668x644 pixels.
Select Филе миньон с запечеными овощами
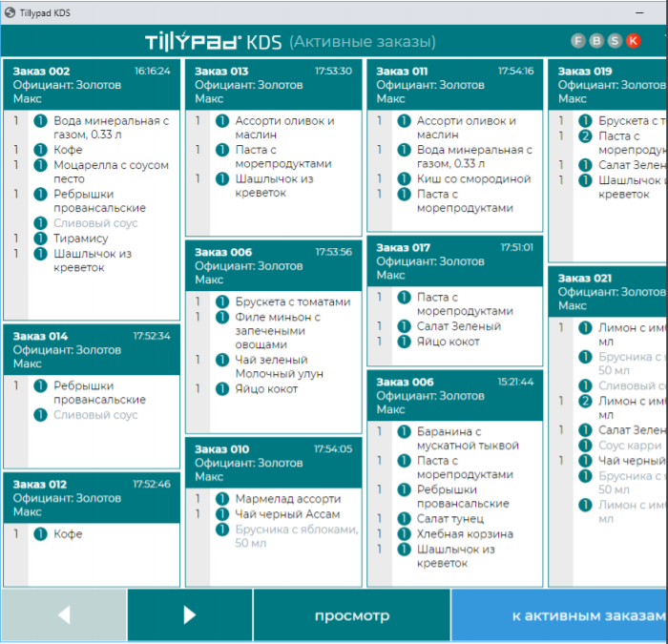click(278, 330)
